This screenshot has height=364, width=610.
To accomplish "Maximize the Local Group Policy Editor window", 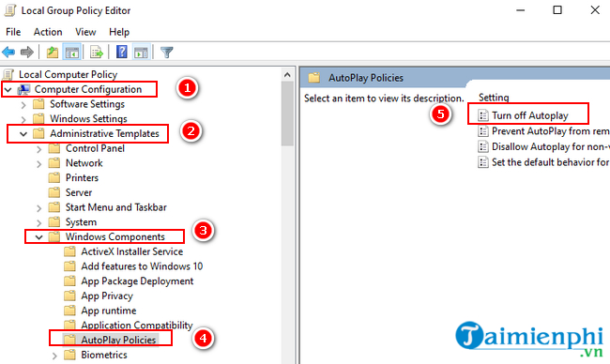I will click(x=557, y=10).
